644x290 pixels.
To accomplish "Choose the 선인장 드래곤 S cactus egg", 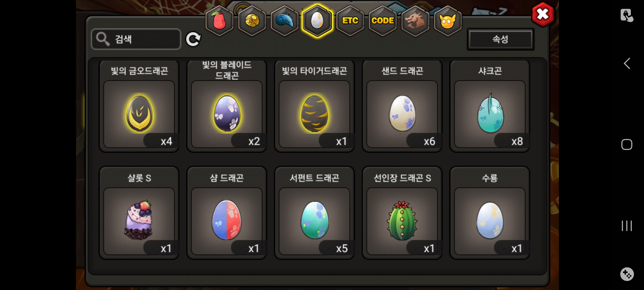I will (402, 213).
